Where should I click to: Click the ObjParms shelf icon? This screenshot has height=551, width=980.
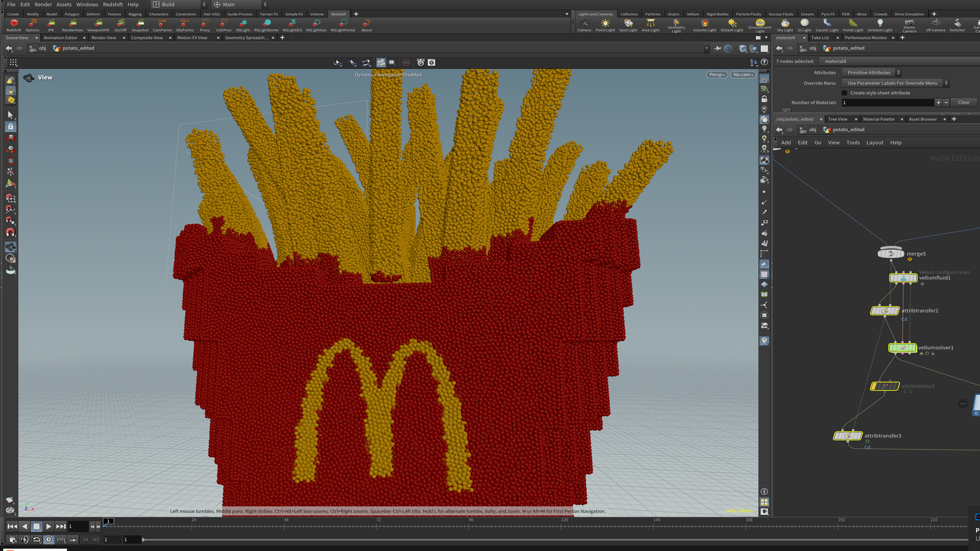tap(185, 26)
